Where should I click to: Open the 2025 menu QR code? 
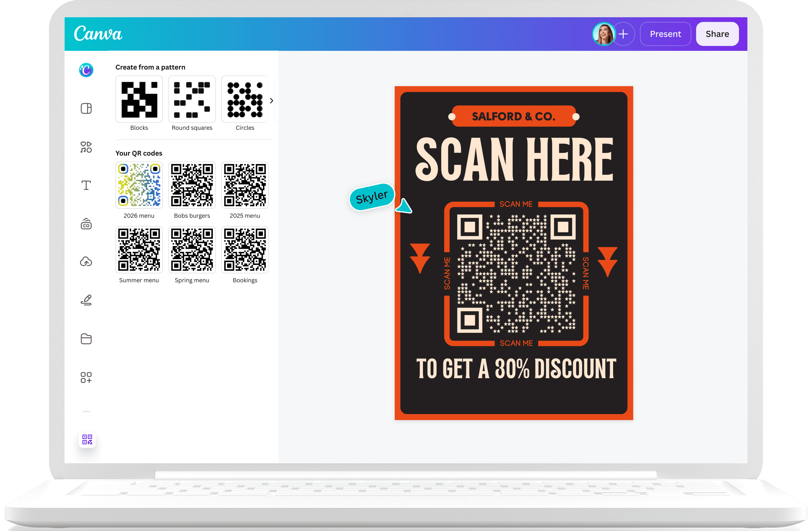coord(245,185)
